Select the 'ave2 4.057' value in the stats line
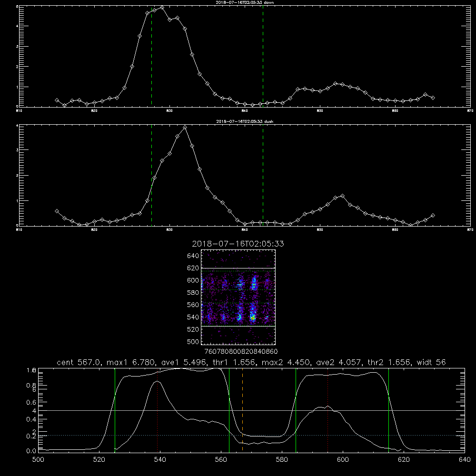 338,362
